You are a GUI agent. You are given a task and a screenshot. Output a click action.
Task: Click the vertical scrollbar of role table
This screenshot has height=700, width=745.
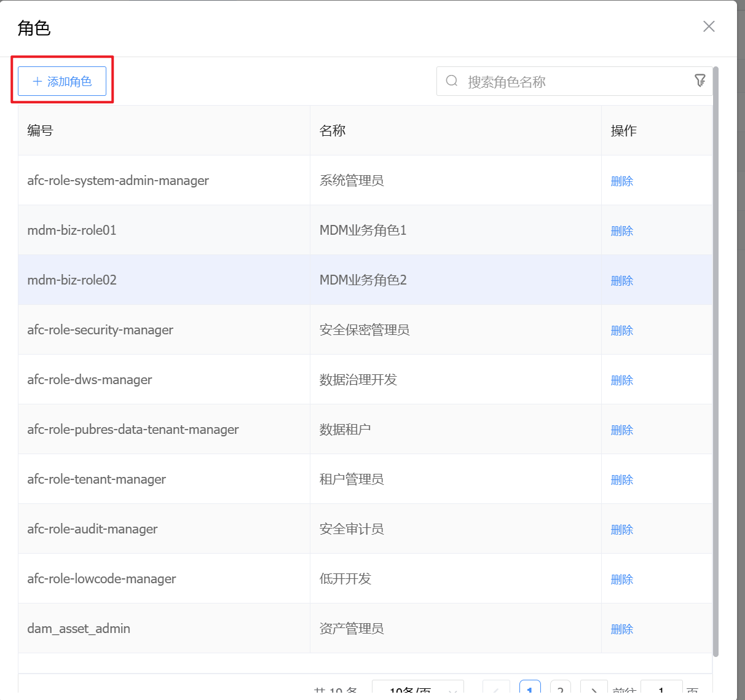715,361
